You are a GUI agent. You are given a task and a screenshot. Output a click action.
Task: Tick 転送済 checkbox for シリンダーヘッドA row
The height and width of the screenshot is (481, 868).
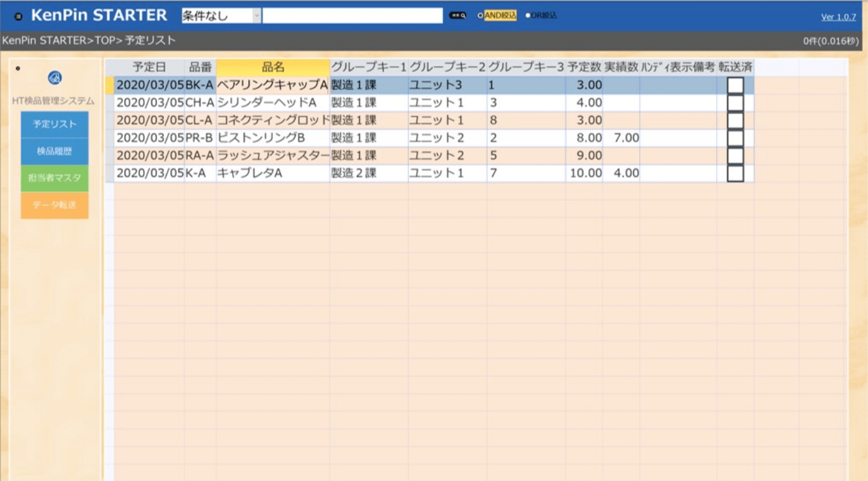point(735,103)
